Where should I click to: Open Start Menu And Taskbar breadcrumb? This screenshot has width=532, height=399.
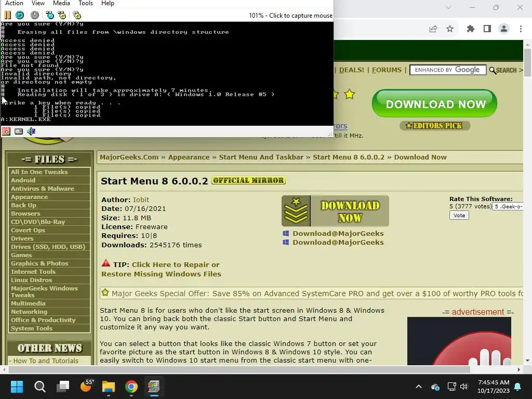pos(261,157)
